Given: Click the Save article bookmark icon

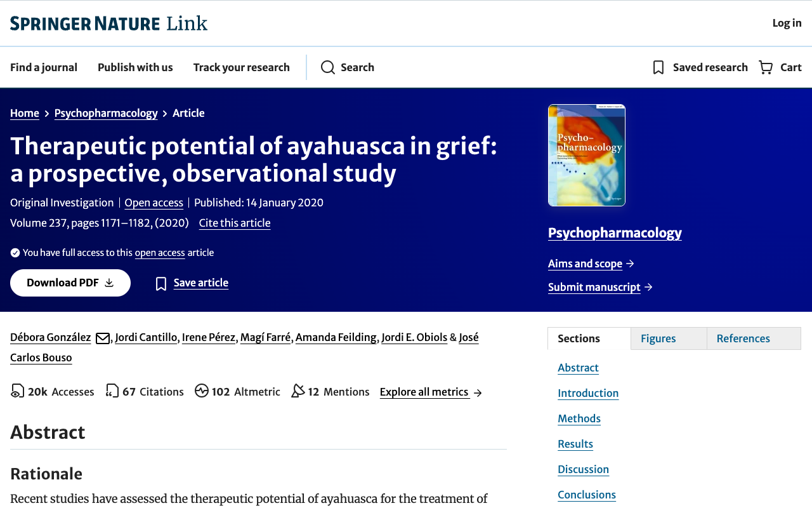Looking at the screenshot, I should [161, 283].
